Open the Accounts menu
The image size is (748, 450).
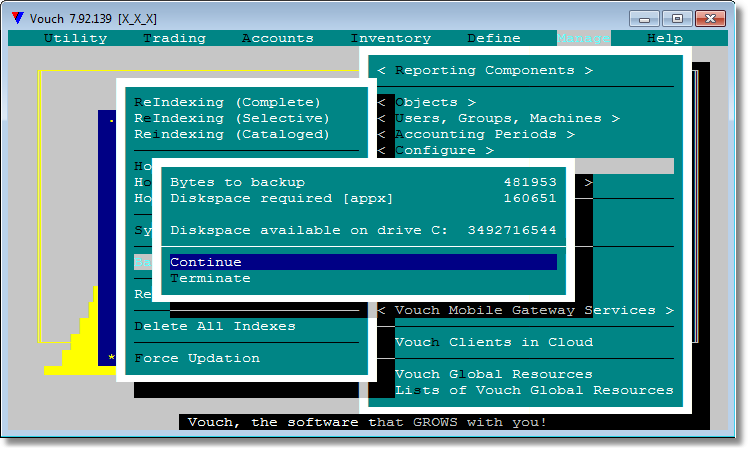click(x=278, y=38)
